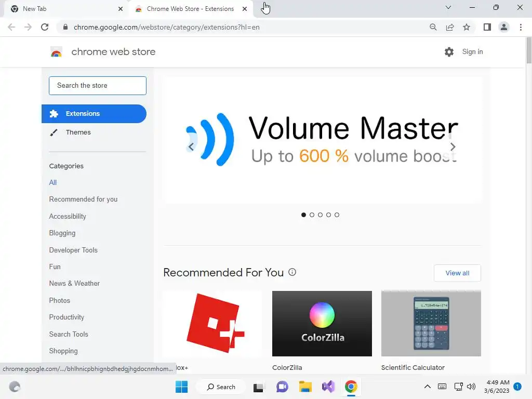Open the Chrome side panel
Viewport: 532px width, 399px height.
487,27
